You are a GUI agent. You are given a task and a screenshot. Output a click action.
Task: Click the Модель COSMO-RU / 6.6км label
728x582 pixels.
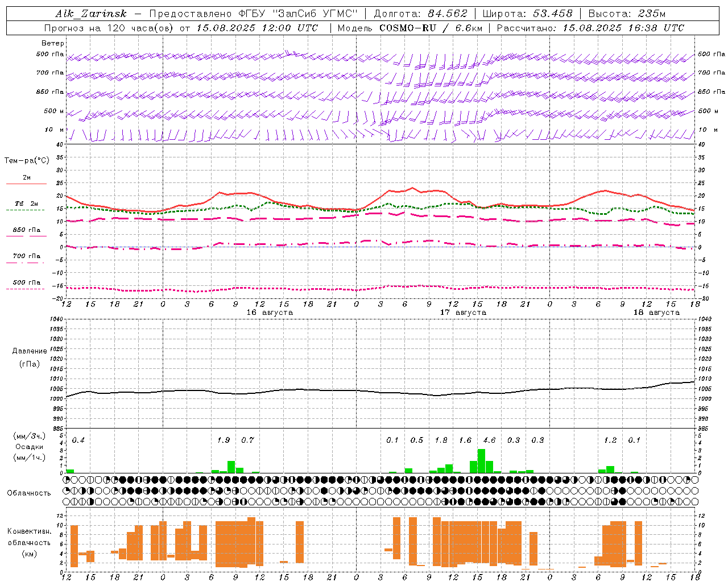coord(410,28)
